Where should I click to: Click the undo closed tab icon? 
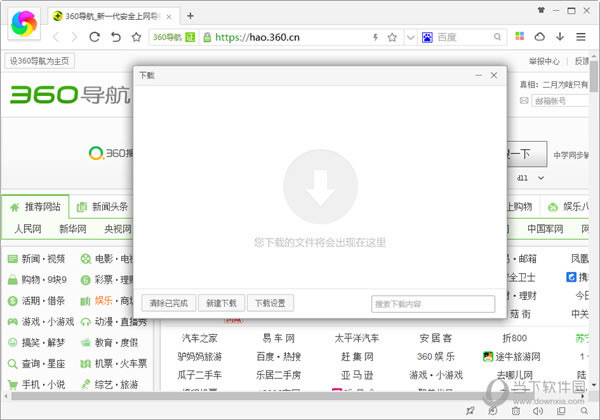click(116, 37)
